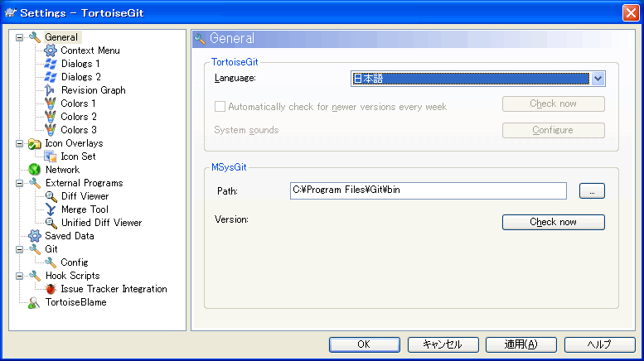
Task: Click the Icon Overlays folder icon
Action: click(35, 143)
